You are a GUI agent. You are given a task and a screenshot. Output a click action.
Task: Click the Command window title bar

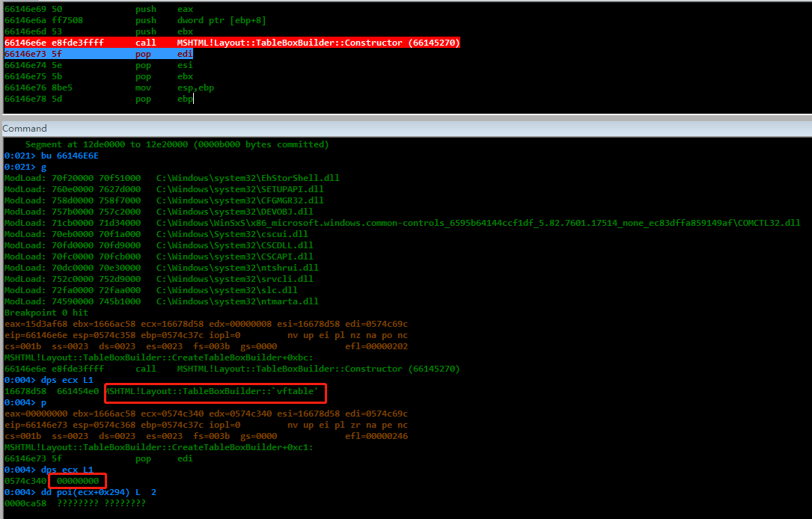pyautogui.click(x=406, y=129)
